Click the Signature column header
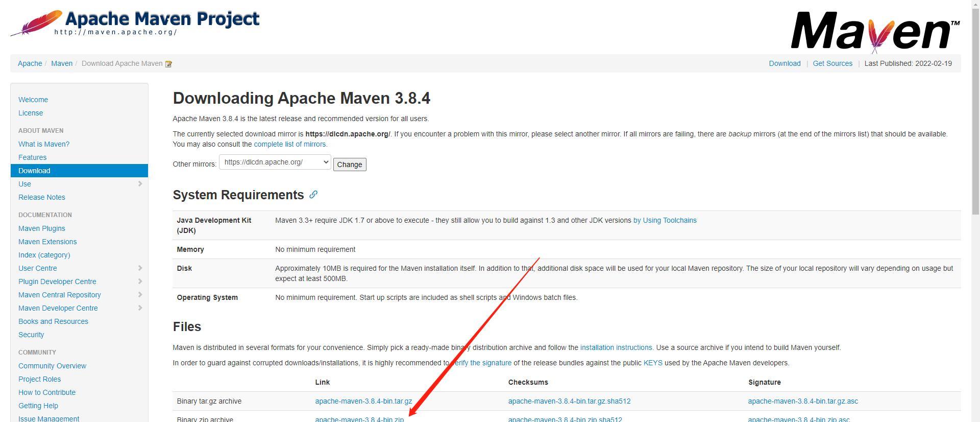This screenshot has height=422, width=980. 765,382
